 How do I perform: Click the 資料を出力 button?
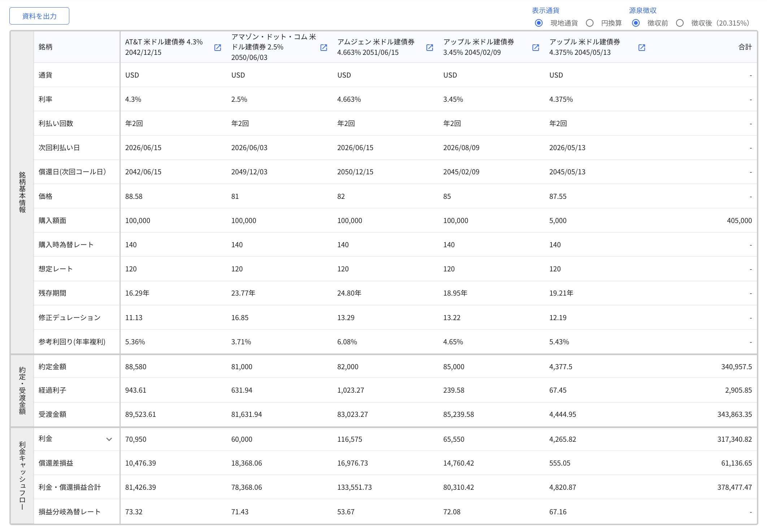tap(39, 16)
